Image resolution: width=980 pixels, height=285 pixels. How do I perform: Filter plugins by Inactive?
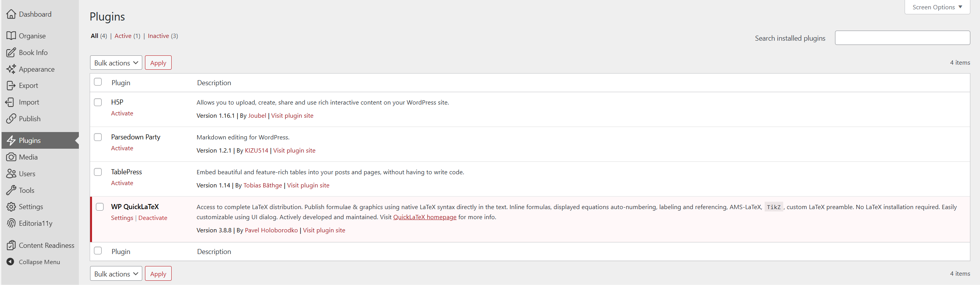click(x=158, y=36)
